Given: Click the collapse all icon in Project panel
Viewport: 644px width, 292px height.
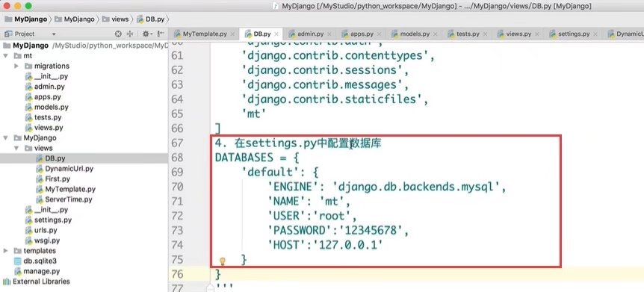Looking at the screenshot, I should (130, 34).
